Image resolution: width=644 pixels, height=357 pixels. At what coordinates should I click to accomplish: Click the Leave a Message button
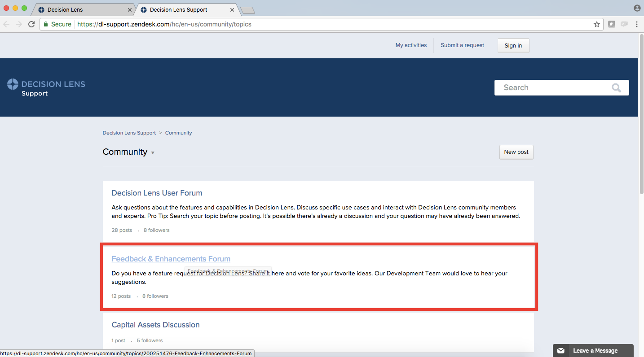click(x=593, y=351)
